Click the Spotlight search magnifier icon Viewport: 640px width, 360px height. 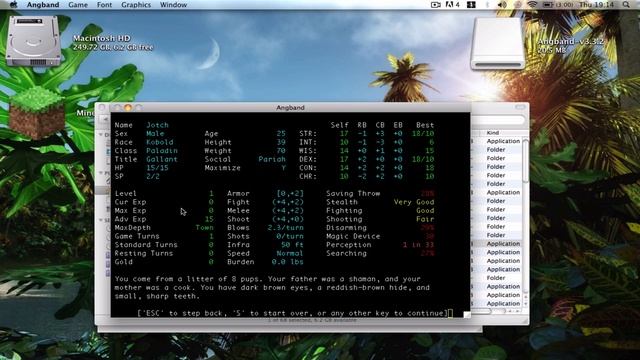point(626,4)
